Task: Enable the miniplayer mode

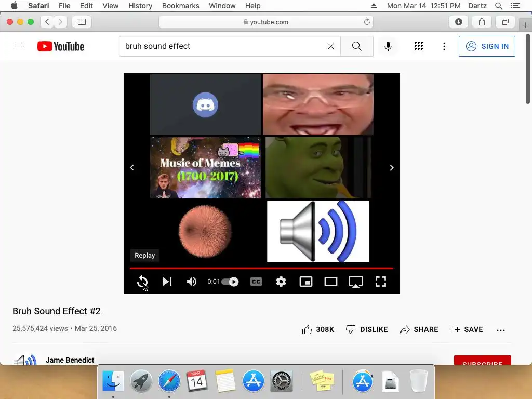Action: [306, 282]
